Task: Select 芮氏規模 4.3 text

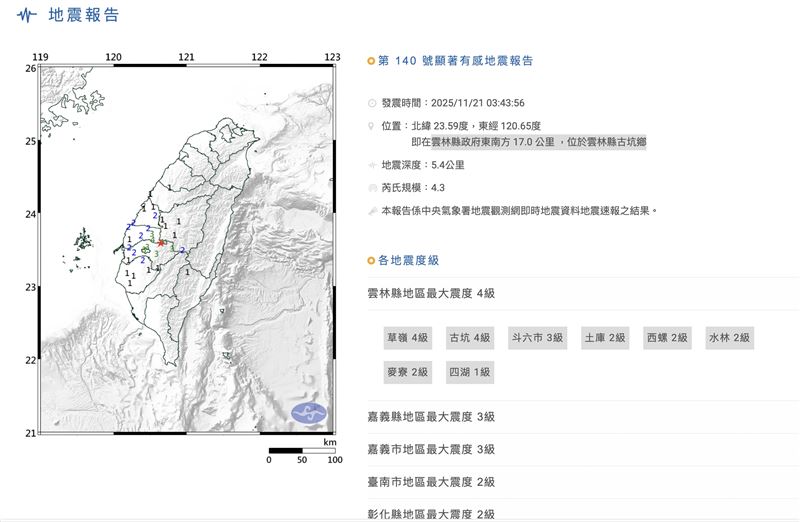Action: point(413,188)
